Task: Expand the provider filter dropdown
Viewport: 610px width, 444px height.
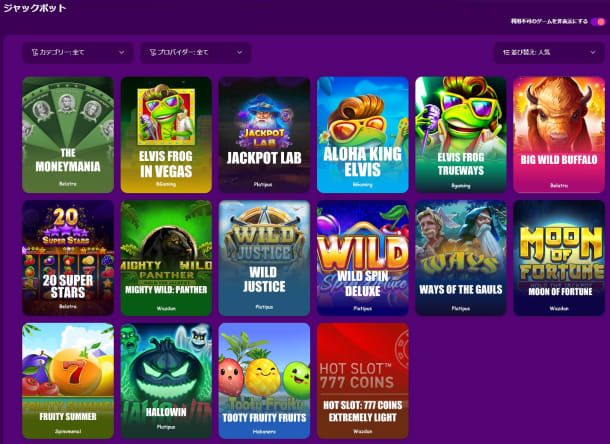Action: tap(196, 52)
